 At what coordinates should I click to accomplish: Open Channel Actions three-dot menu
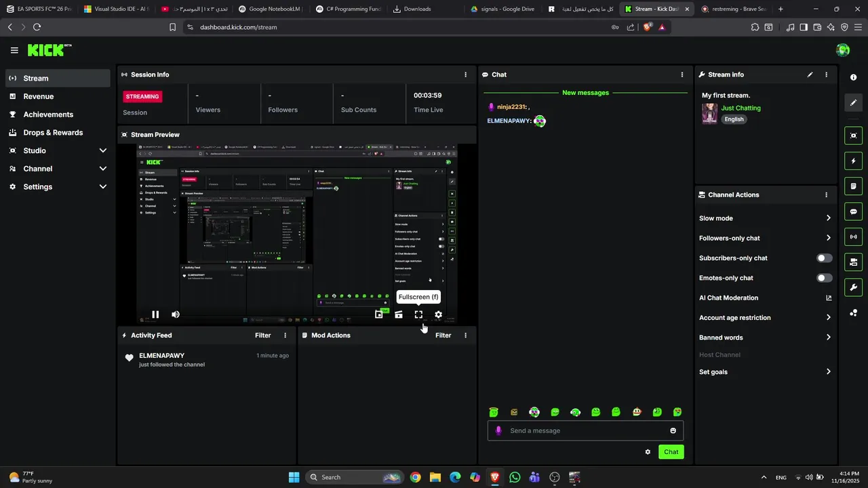(x=826, y=195)
